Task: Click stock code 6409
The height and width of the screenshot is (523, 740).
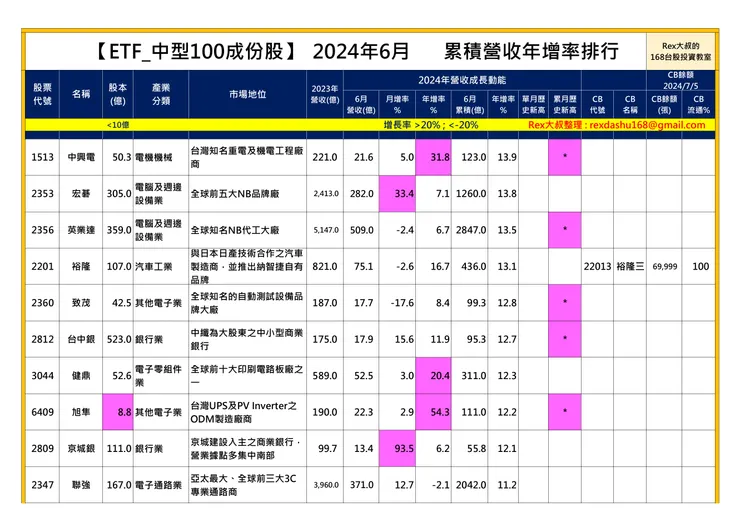Action: coord(42,412)
